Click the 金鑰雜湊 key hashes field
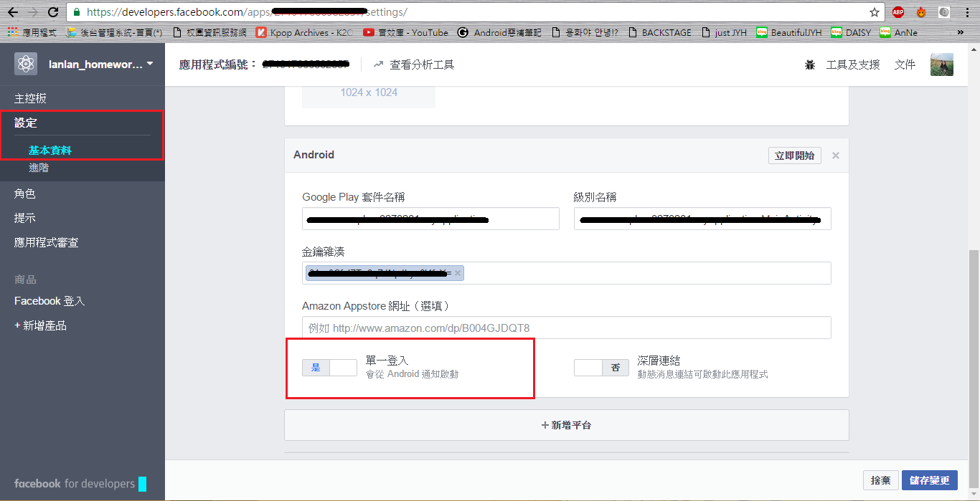The image size is (980, 501). (567, 273)
